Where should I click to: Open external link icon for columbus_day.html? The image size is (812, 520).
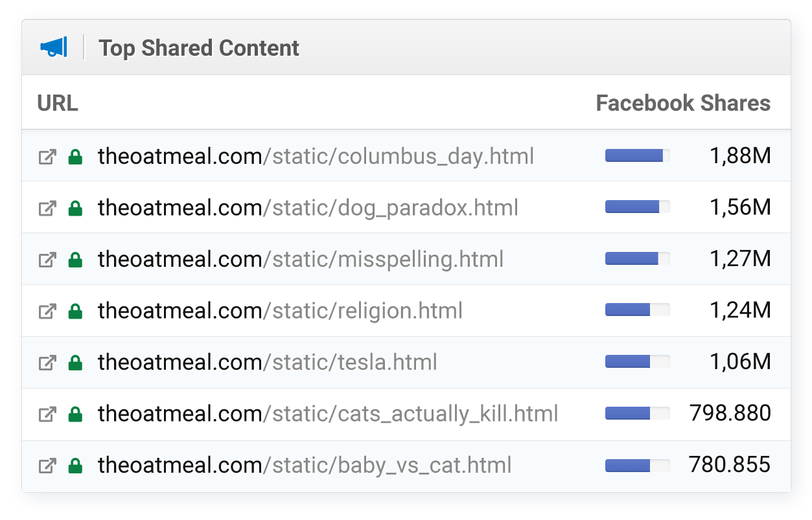tap(47, 157)
